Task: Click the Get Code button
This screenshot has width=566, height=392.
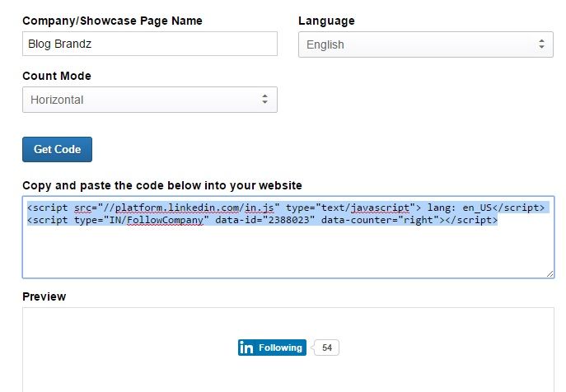Action: pos(57,149)
